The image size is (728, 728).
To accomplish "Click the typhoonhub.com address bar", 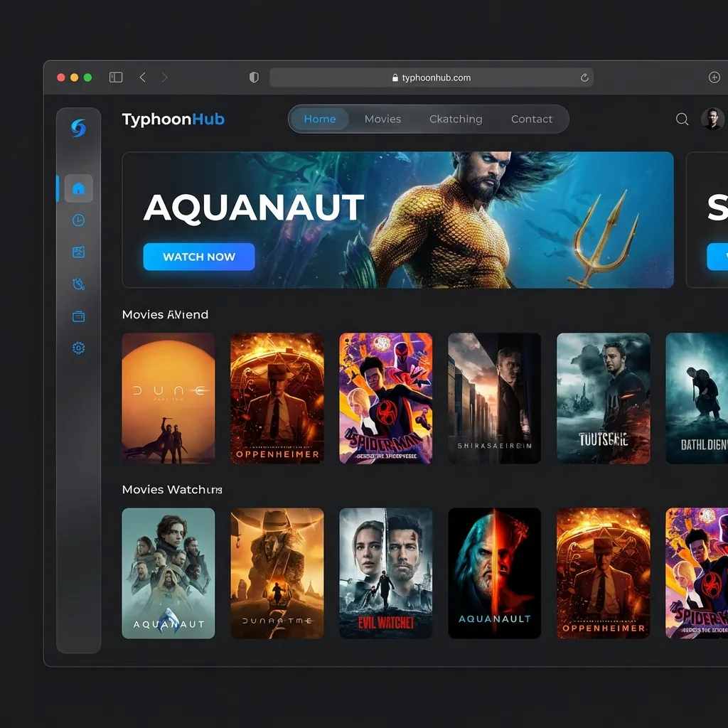I will pyautogui.click(x=431, y=77).
